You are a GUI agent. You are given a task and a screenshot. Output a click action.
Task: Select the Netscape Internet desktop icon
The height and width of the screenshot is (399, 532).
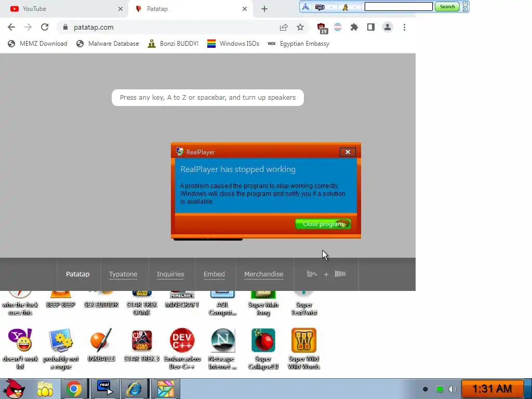coord(222,349)
